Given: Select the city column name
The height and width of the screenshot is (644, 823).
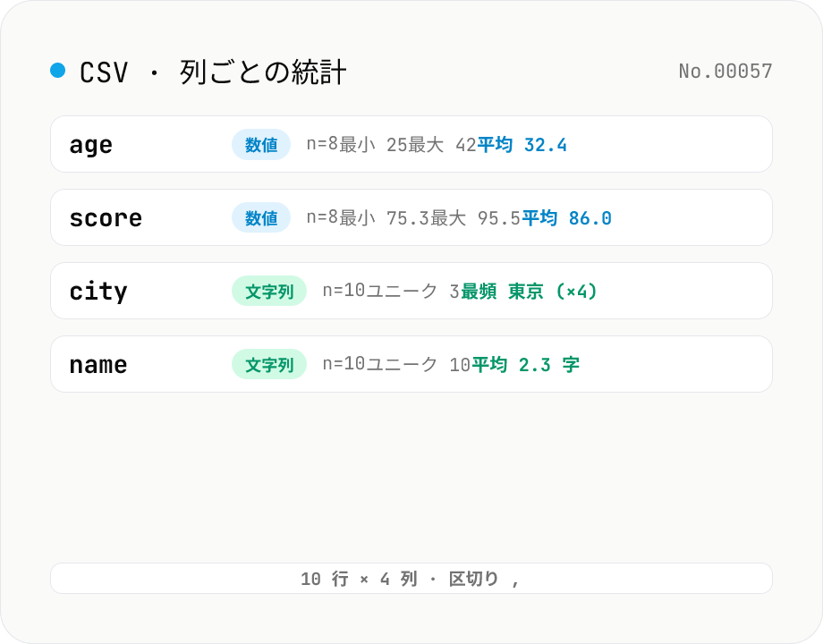Looking at the screenshot, I should [x=98, y=292].
